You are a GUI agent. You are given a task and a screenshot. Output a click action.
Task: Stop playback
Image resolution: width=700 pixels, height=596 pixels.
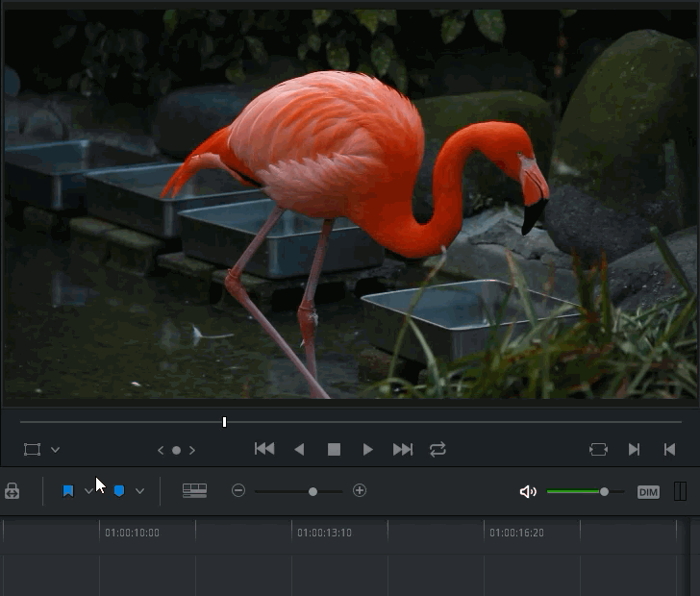[334, 449]
